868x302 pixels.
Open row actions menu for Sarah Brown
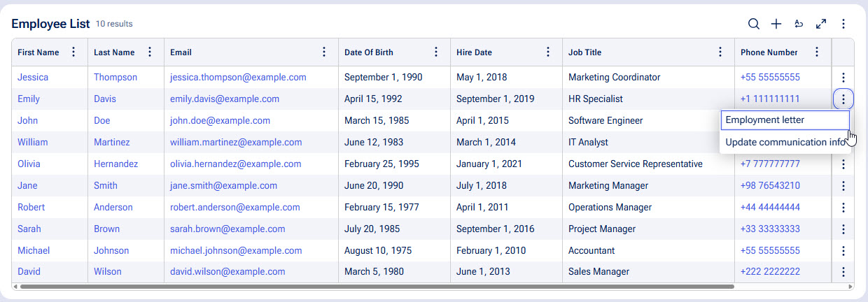843,229
